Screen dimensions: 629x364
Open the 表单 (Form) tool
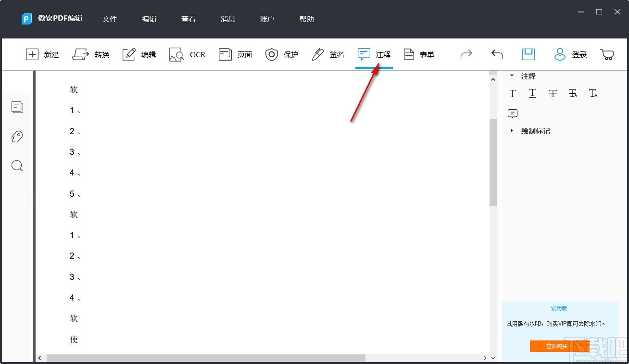click(419, 54)
